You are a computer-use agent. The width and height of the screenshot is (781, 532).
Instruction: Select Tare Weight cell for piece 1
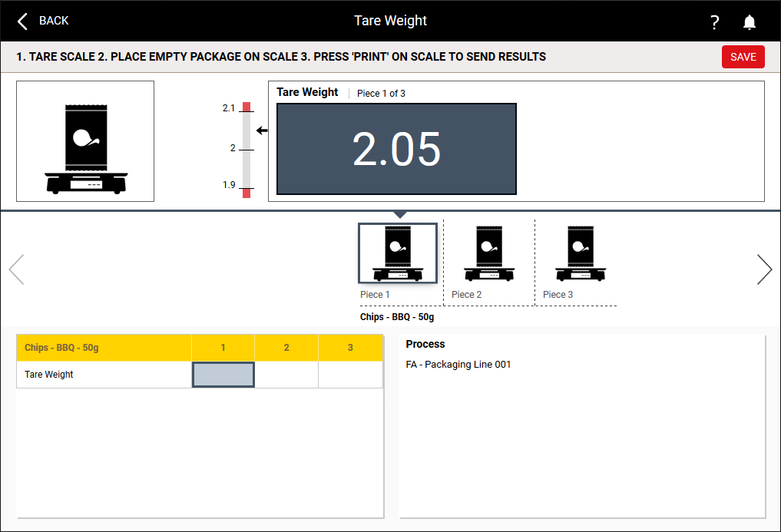(x=223, y=375)
